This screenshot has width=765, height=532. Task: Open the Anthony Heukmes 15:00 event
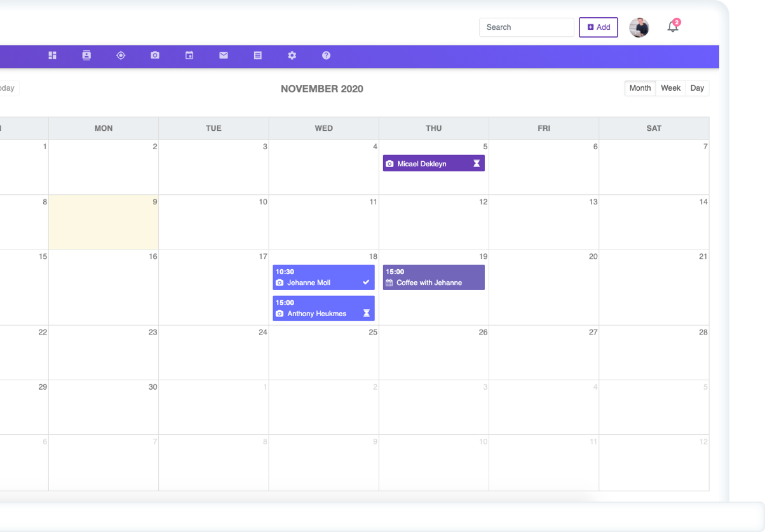pos(323,309)
